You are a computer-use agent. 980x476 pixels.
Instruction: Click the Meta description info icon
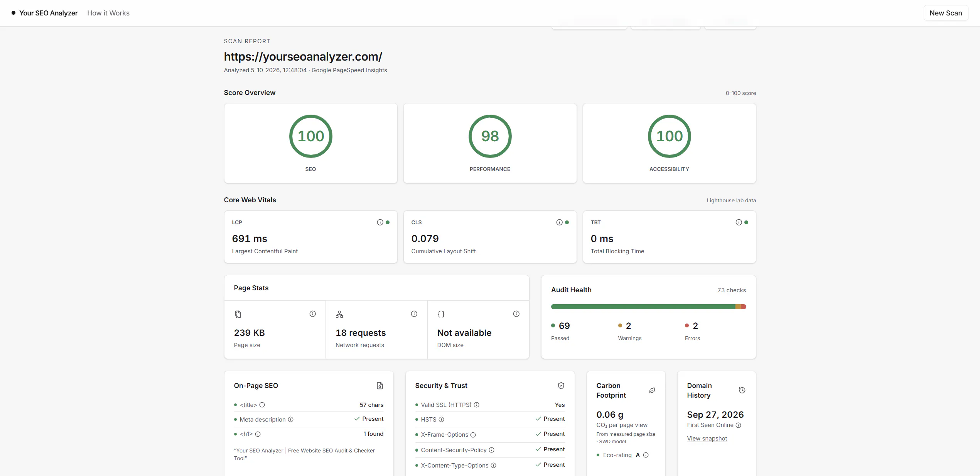click(290, 420)
